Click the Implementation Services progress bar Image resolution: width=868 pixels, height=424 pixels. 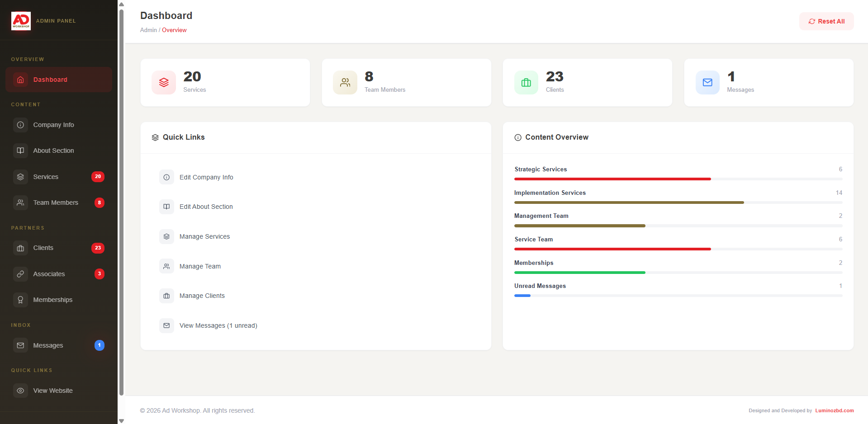pos(678,203)
